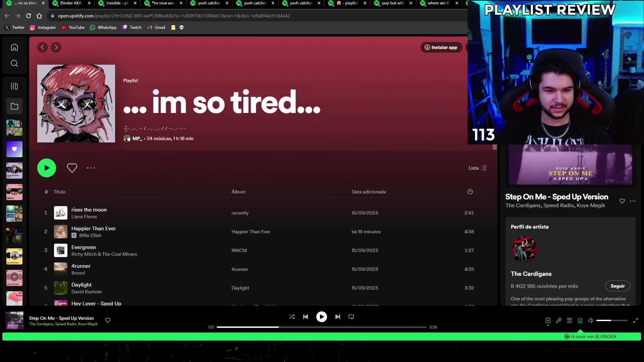The image size is (644, 362).
Task: Switch to 'IN YOUR MIN' browser tab
Action: coord(163,3)
